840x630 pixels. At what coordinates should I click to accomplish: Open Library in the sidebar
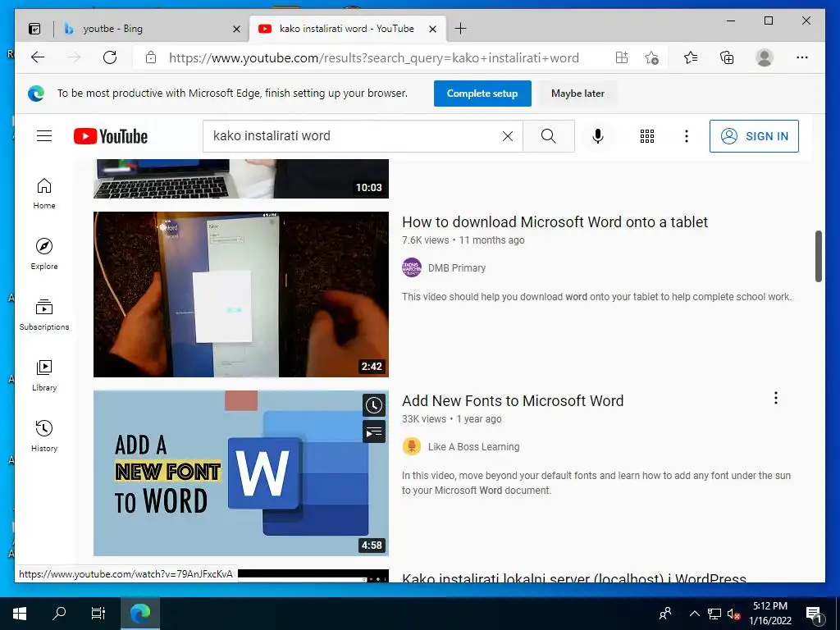tap(44, 375)
